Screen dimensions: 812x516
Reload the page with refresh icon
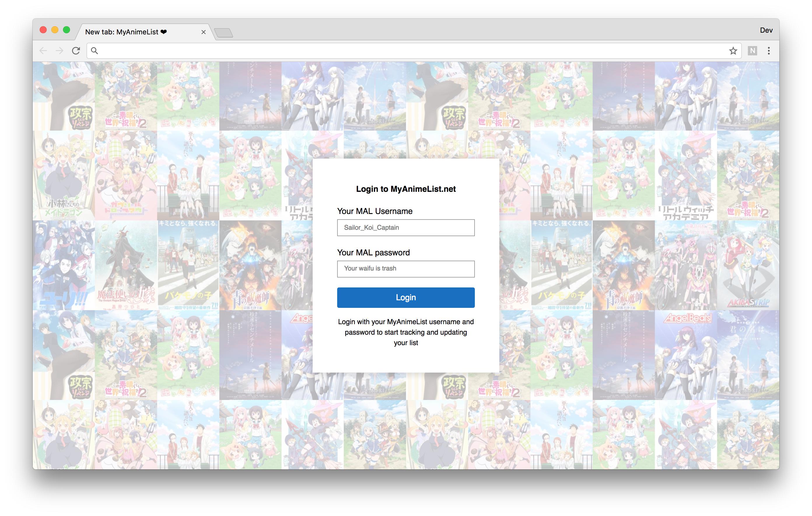pos(76,51)
